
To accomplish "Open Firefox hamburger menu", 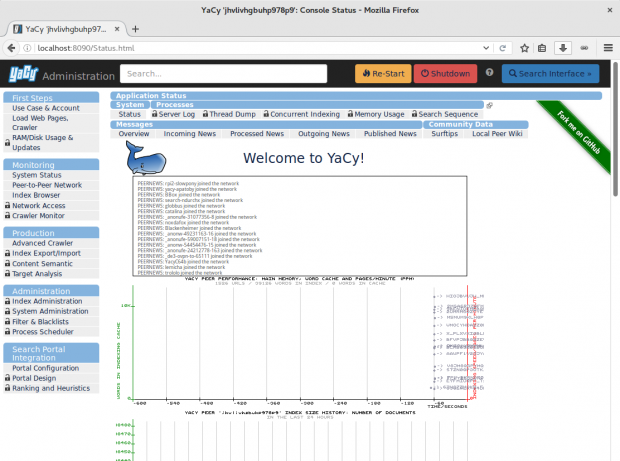I will tap(608, 48).
